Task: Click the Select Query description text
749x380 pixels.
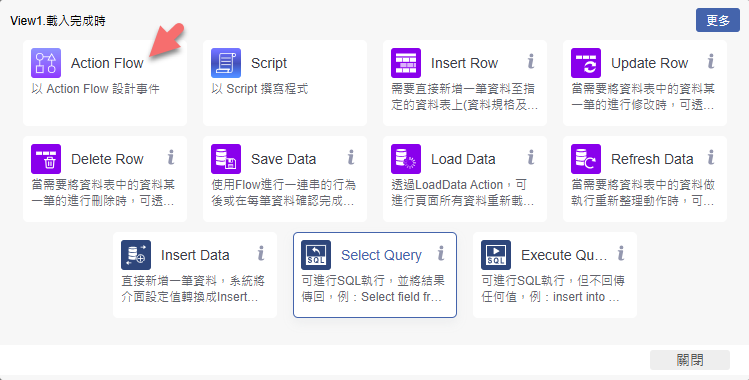Action: (x=373, y=289)
